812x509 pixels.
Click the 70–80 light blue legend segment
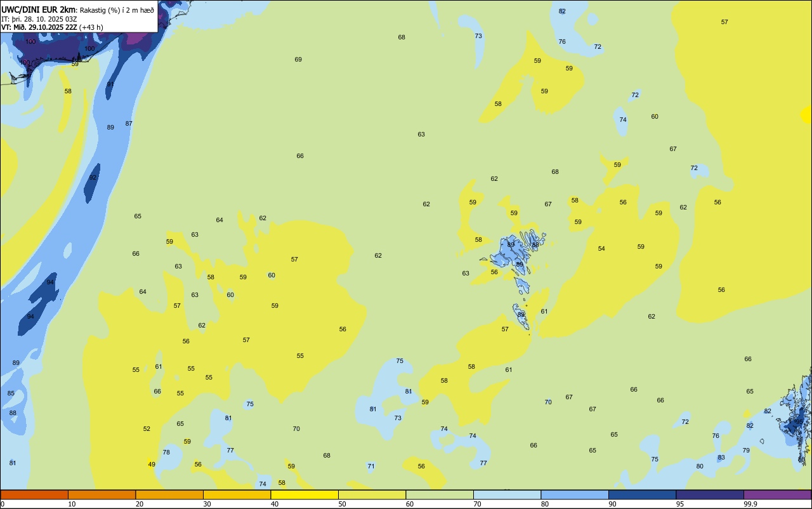(x=507, y=494)
